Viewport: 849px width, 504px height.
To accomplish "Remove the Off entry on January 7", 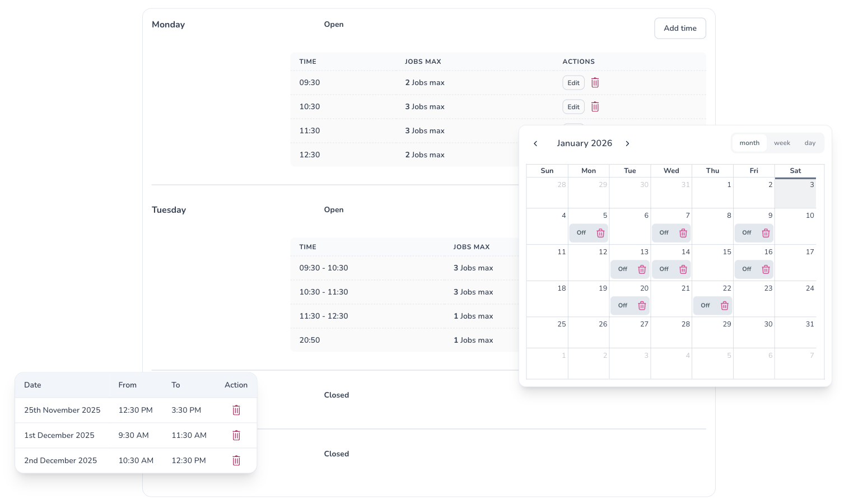I will (683, 233).
